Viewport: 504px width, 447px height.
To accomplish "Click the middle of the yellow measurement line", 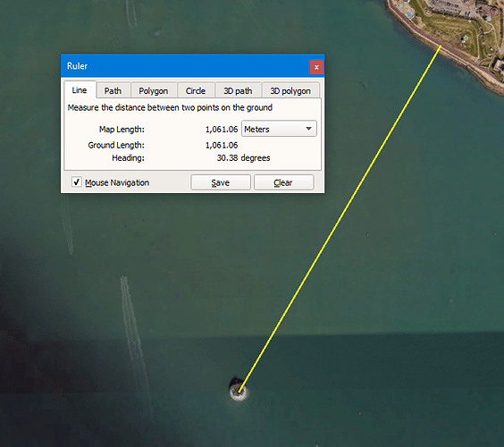I will tap(340, 219).
